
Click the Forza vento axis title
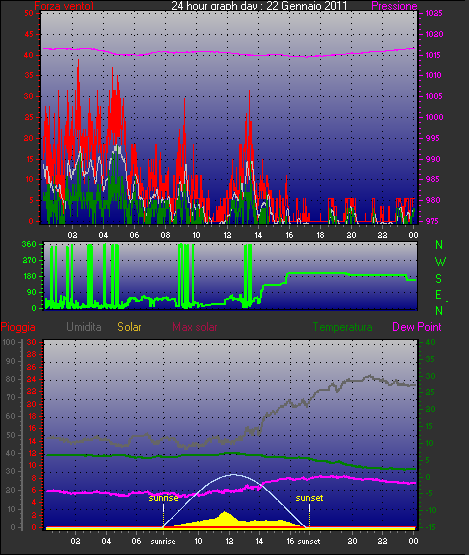[x=64, y=6]
